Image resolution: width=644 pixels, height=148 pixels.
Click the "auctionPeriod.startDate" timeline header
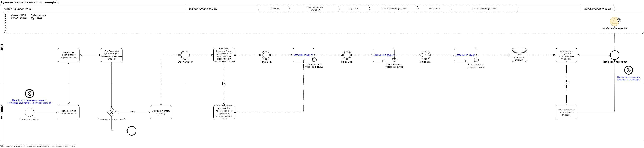click(x=203, y=9)
